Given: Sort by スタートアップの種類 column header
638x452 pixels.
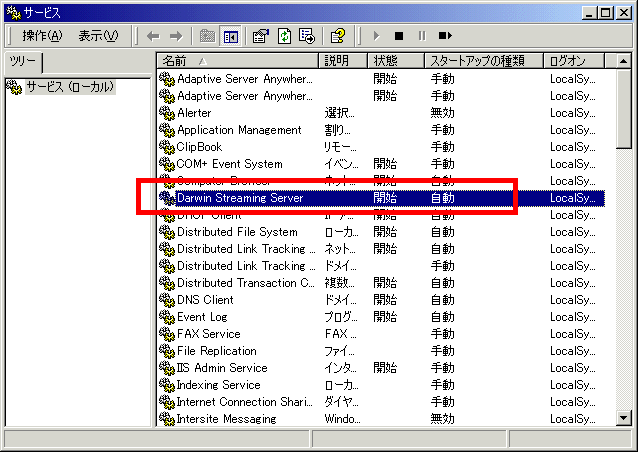Looking at the screenshot, I should pos(484,61).
